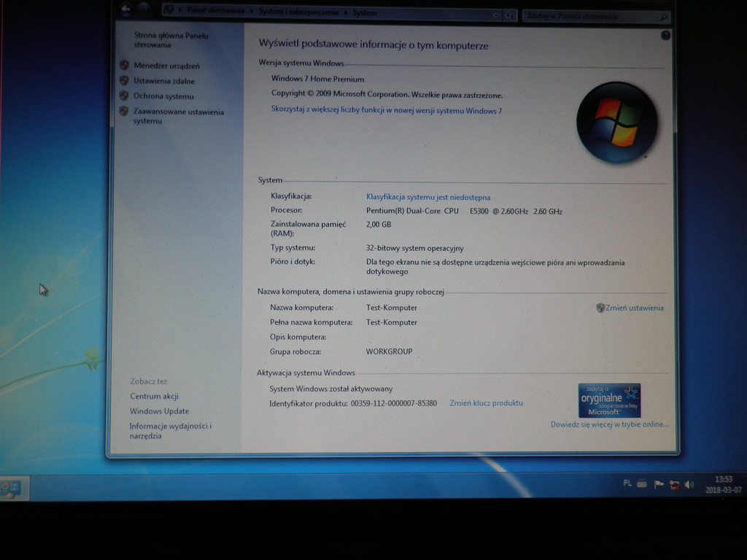Viewport: 747px width, 560px height.
Task: Open Windows Update link
Action: click(x=159, y=411)
